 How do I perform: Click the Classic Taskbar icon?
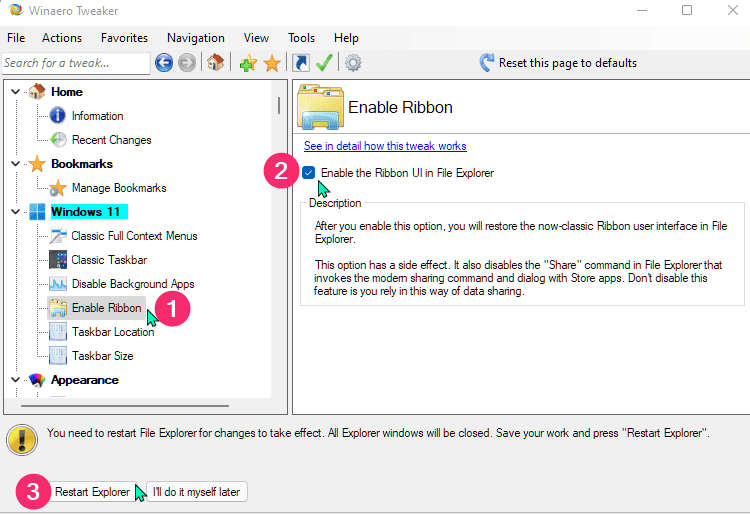tap(58, 260)
